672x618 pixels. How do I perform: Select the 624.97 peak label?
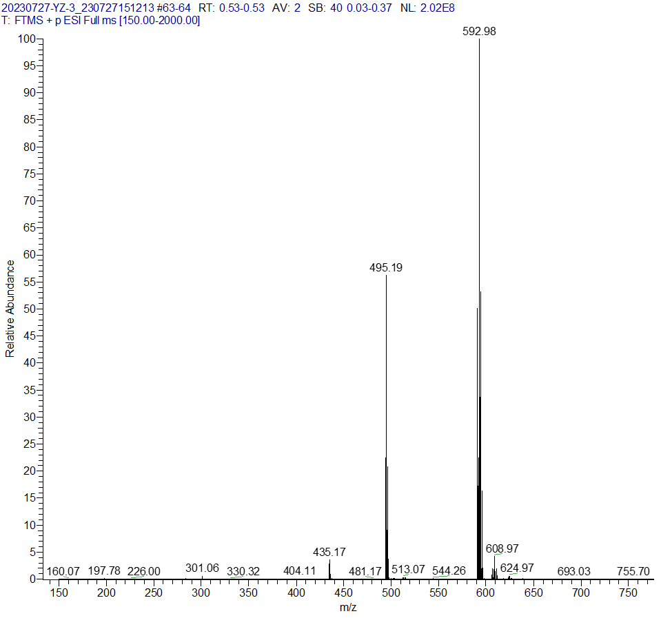(518, 568)
